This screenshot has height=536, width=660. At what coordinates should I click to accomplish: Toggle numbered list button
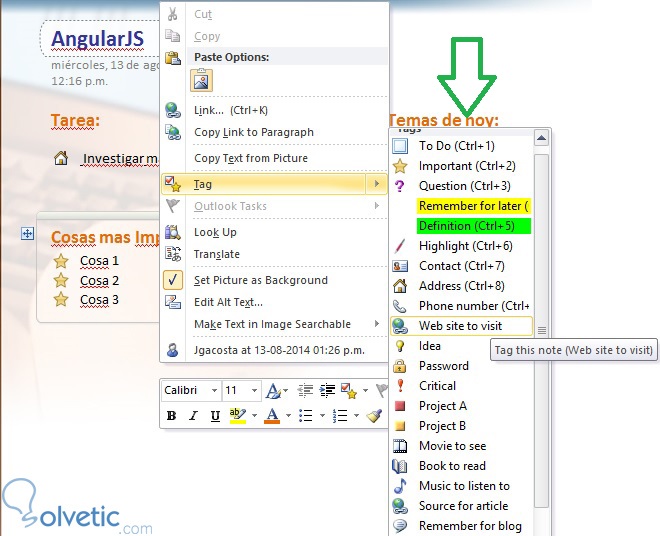pyautogui.click(x=340, y=416)
